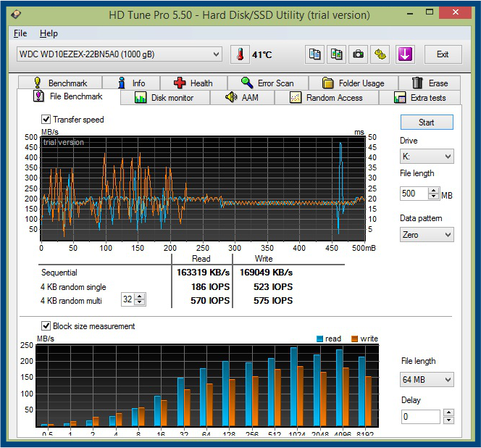Screen dimensions: 481x448
Task: Click the Start button
Action: 427,123
